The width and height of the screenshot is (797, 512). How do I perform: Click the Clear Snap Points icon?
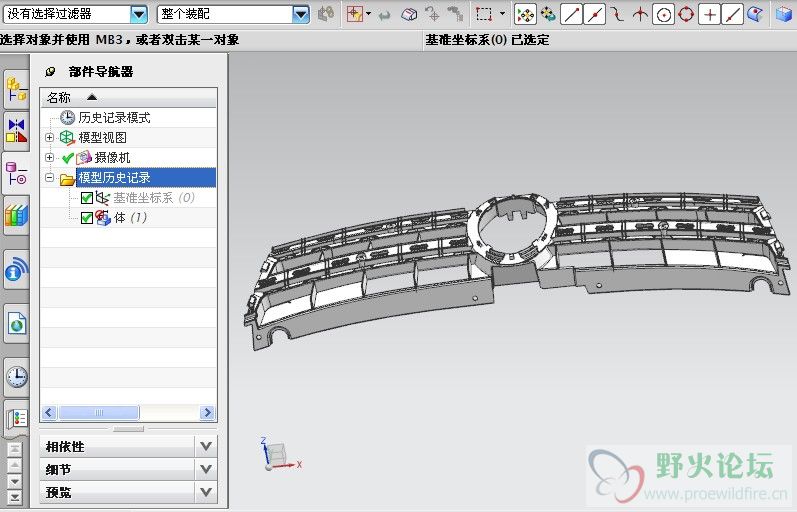point(548,14)
